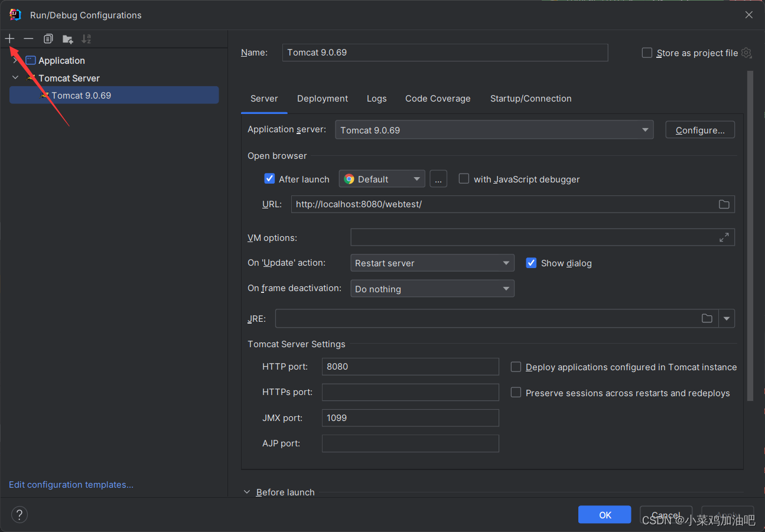Click the HTTP port field with 8080
The image size is (765, 532).
point(410,367)
